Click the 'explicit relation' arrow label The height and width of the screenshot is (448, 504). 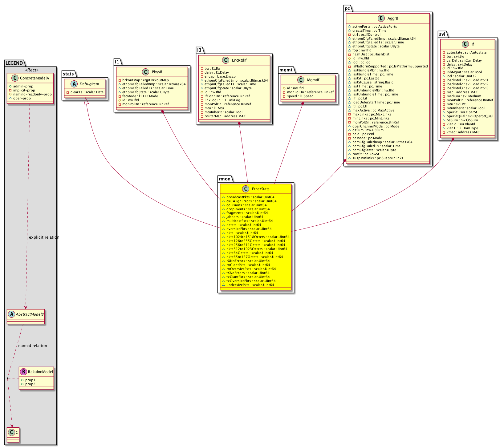pos(44,237)
